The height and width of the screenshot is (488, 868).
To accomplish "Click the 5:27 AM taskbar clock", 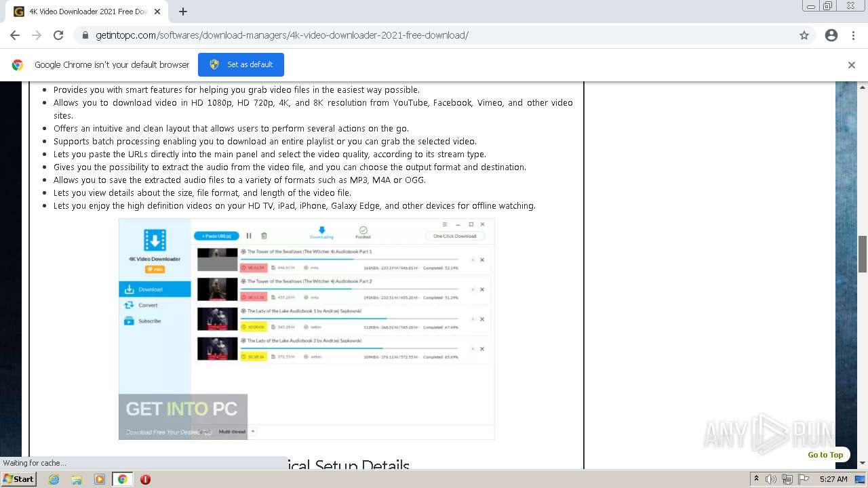I will tap(833, 479).
